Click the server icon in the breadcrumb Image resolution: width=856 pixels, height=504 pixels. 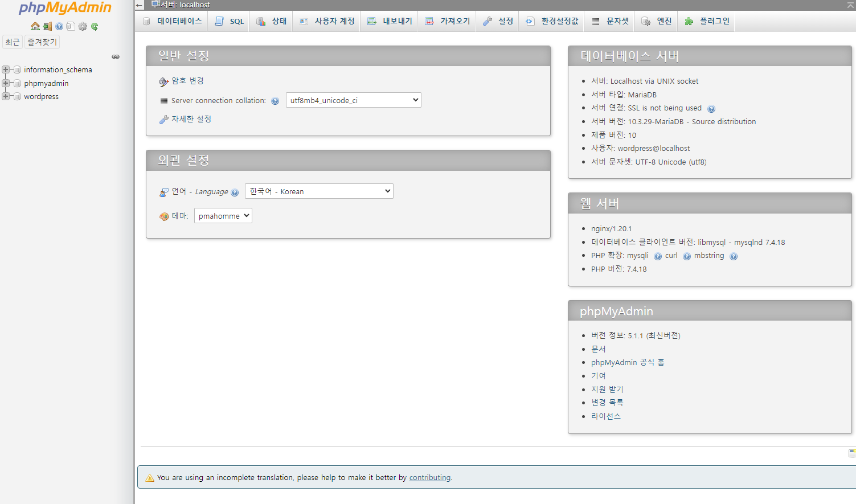pyautogui.click(x=155, y=4)
